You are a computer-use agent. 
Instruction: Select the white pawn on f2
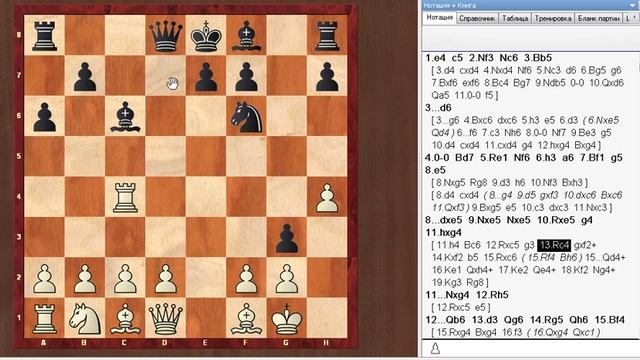point(246,278)
